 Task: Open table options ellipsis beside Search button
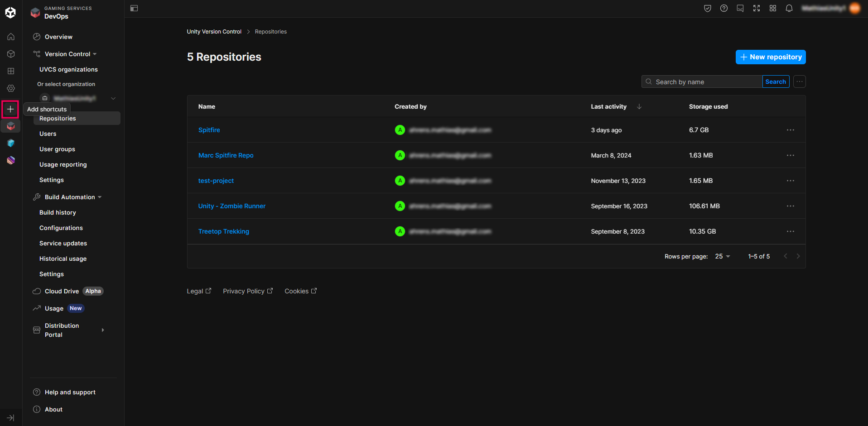pos(799,81)
